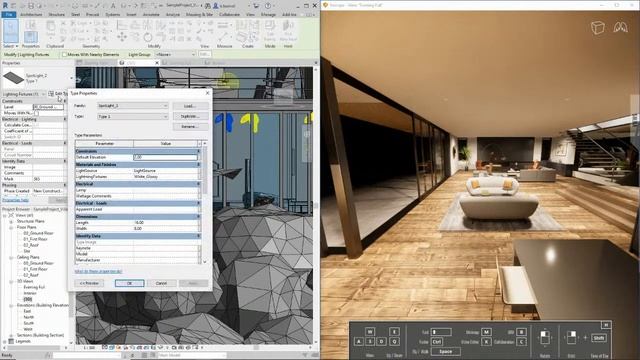Screen dimensions: 640x360
Task: Click the user sign-in icon
Action: tap(216, 6)
